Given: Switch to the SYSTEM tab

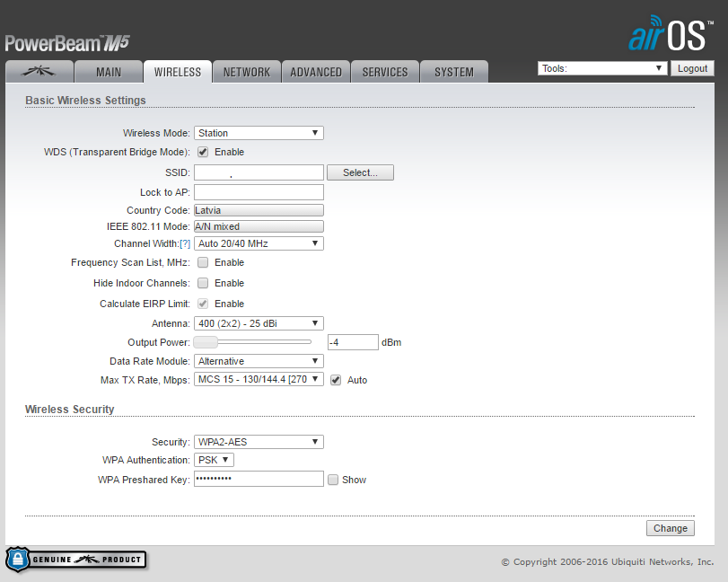Looking at the screenshot, I should pos(454,72).
